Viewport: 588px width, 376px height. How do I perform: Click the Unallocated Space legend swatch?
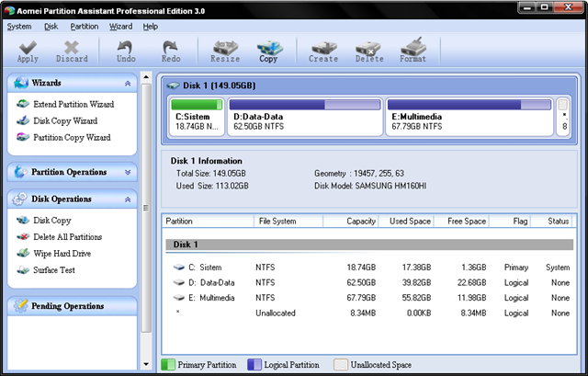click(341, 364)
